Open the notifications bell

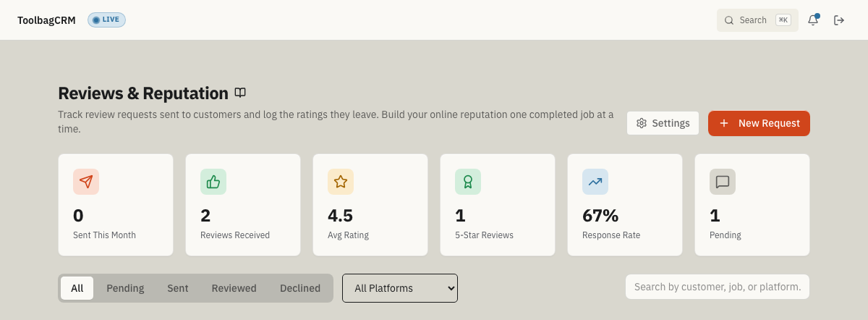813,20
